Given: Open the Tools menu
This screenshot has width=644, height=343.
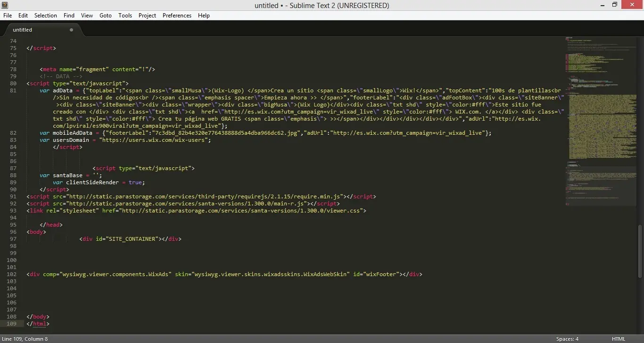Looking at the screenshot, I should point(125,16).
